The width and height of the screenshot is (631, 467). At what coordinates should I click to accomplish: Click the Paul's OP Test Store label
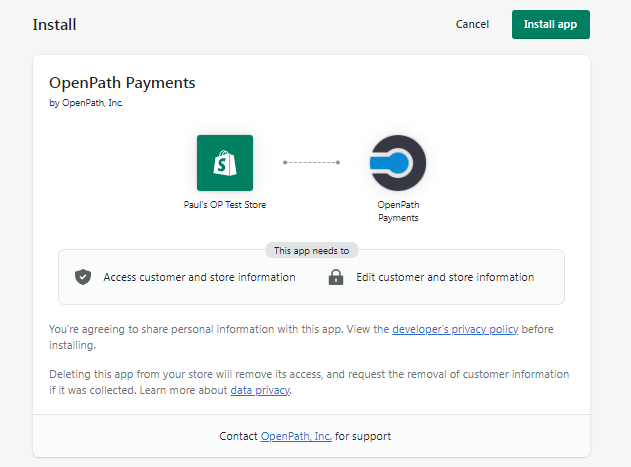pyautogui.click(x=225, y=205)
